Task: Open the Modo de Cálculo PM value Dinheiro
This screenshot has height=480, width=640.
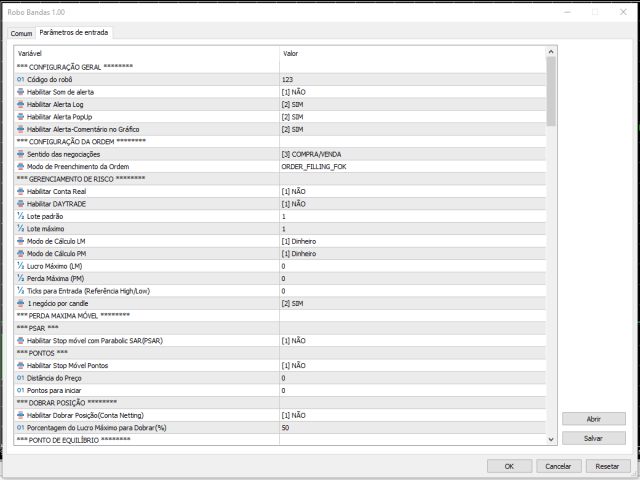Action: pyautogui.click(x=413, y=253)
